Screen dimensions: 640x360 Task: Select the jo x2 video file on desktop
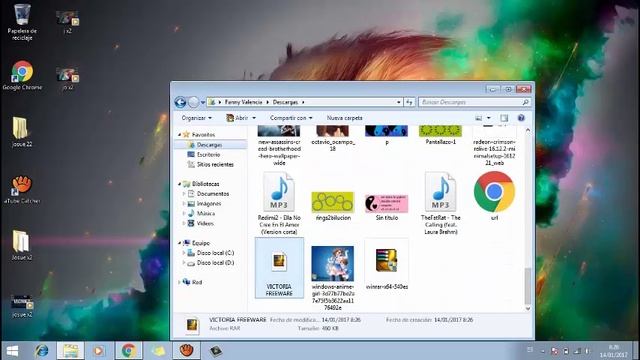(67, 78)
